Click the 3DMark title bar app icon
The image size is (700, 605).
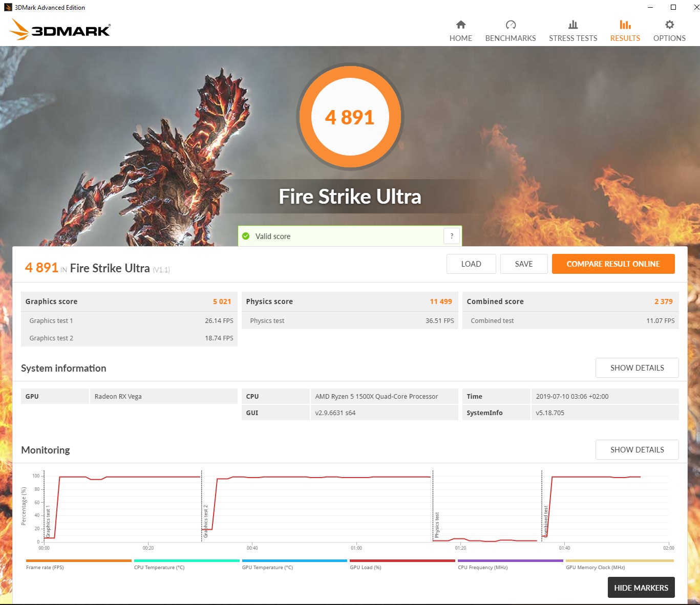(8, 7)
